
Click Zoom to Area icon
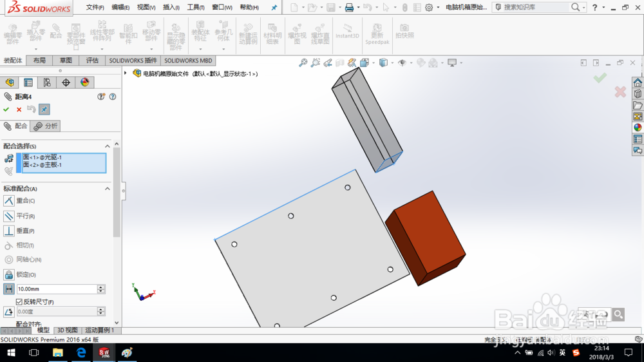316,62
